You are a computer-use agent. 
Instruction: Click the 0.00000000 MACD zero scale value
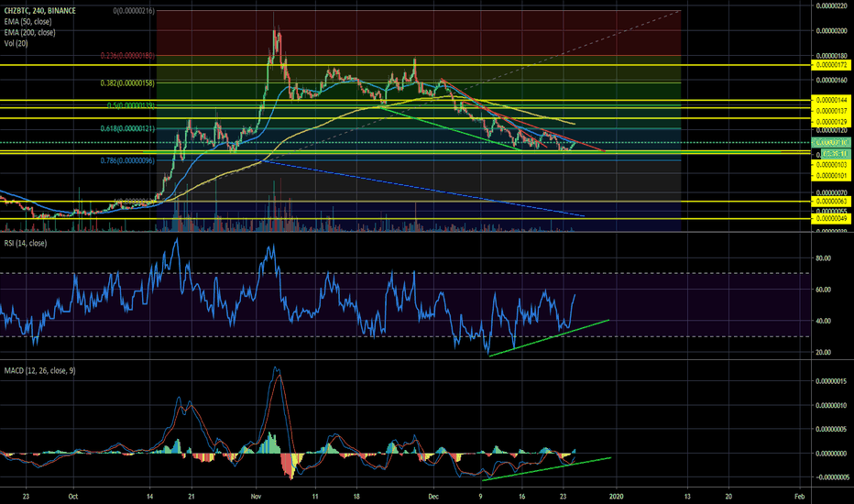click(x=832, y=454)
